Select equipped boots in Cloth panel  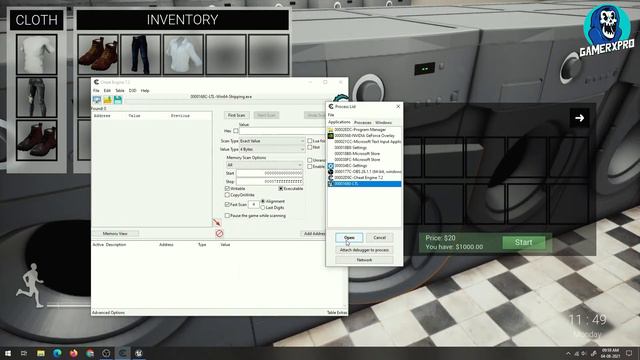[x=37, y=140]
